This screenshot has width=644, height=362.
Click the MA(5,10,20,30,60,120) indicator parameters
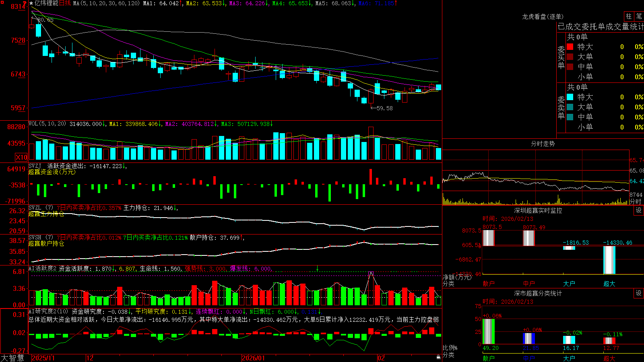click(106, 3)
